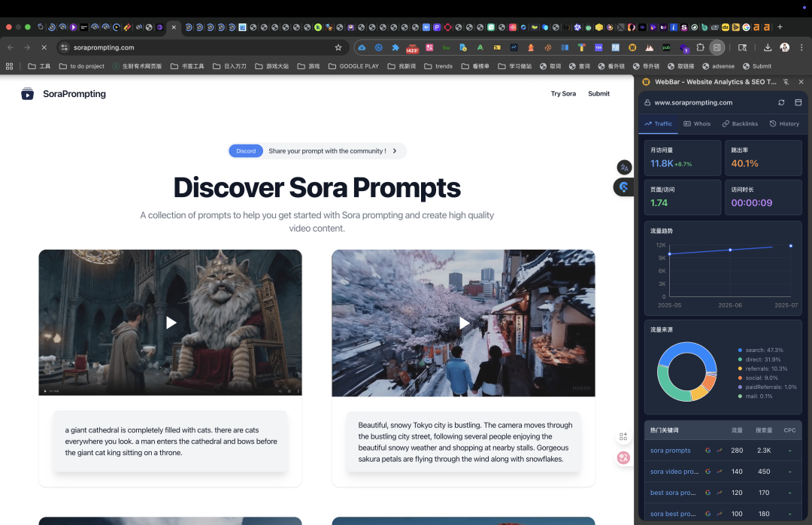Image resolution: width=812 pixels, height=525 pixels.
Task: Open the 'Share your prompt with the community' banner arrow
Action: tap(395, 151)
